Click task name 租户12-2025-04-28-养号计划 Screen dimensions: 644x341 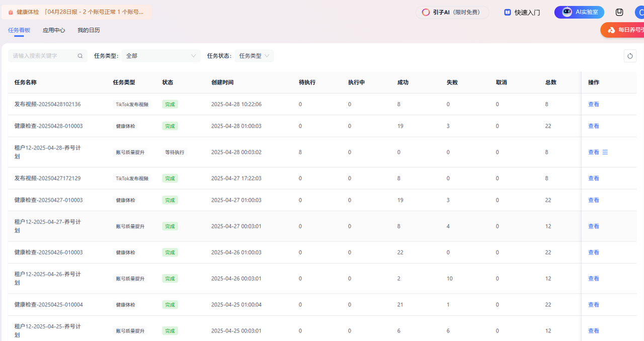[x=48, y=152]
